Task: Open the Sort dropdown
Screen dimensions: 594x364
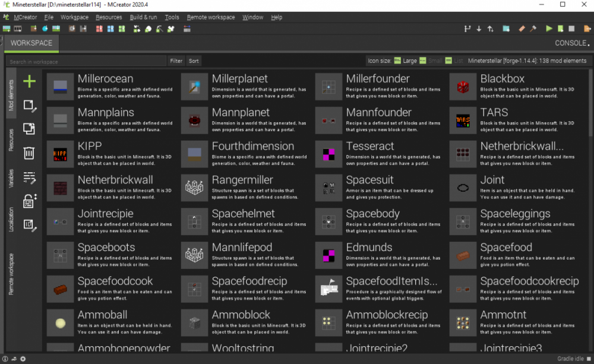Action: tap(194, 61)
